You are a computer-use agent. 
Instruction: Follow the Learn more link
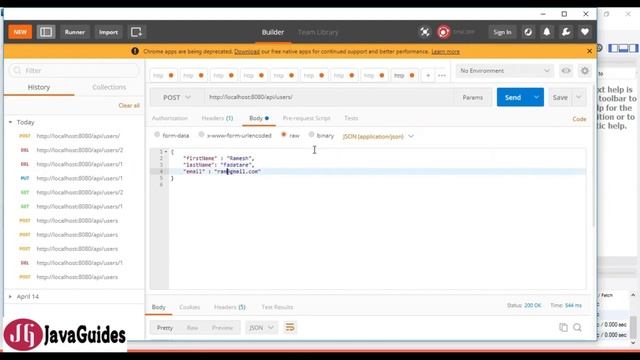point(445,51)
